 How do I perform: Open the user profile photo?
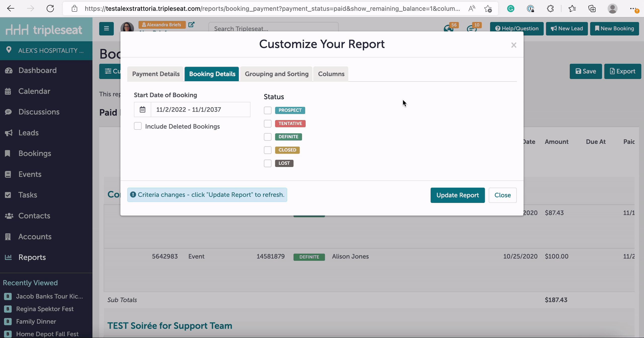(127, 27)
